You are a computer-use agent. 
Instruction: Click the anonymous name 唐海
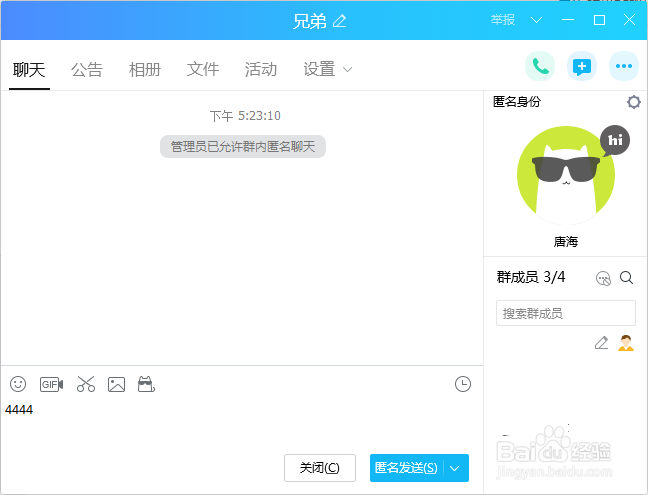[x=566, y=242]
